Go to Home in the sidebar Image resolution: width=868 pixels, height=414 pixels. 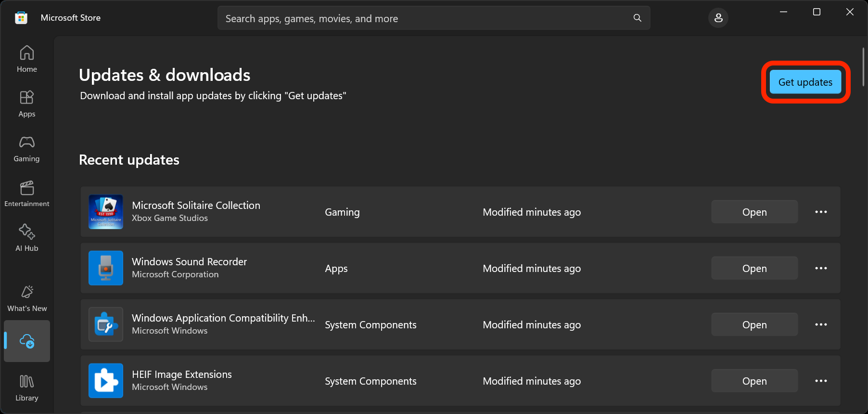(x=27, y=59)
